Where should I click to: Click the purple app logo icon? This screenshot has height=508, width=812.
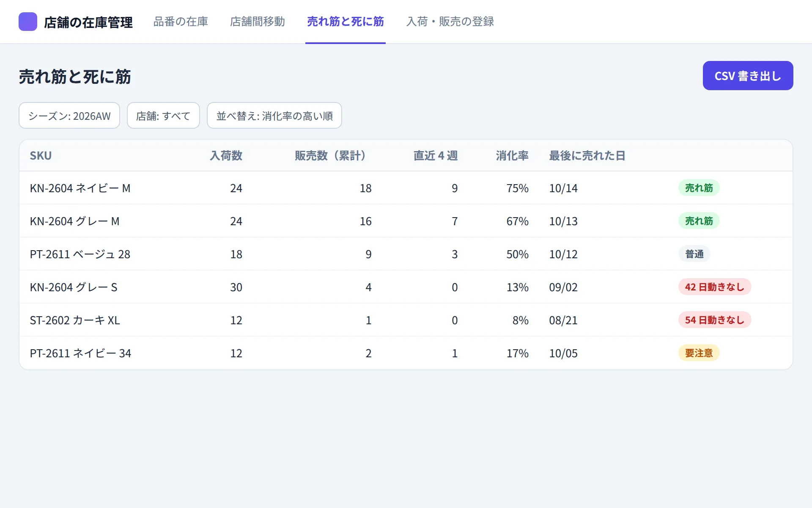pos(28,22)
